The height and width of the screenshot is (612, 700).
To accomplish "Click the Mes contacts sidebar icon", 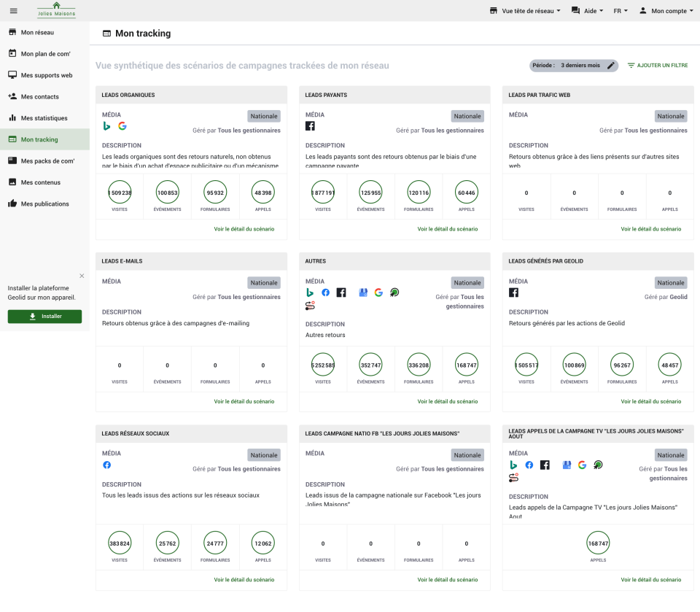I will (12, 96).
